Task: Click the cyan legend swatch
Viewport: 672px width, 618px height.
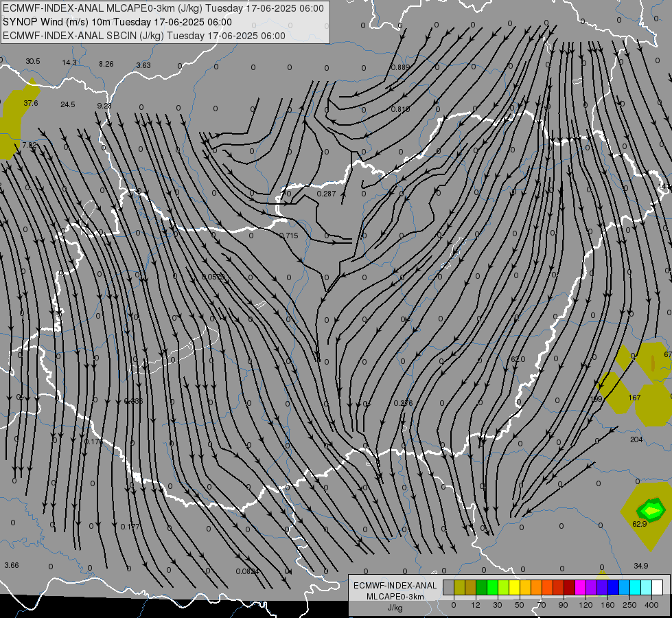Action: (x=635, y=587)
